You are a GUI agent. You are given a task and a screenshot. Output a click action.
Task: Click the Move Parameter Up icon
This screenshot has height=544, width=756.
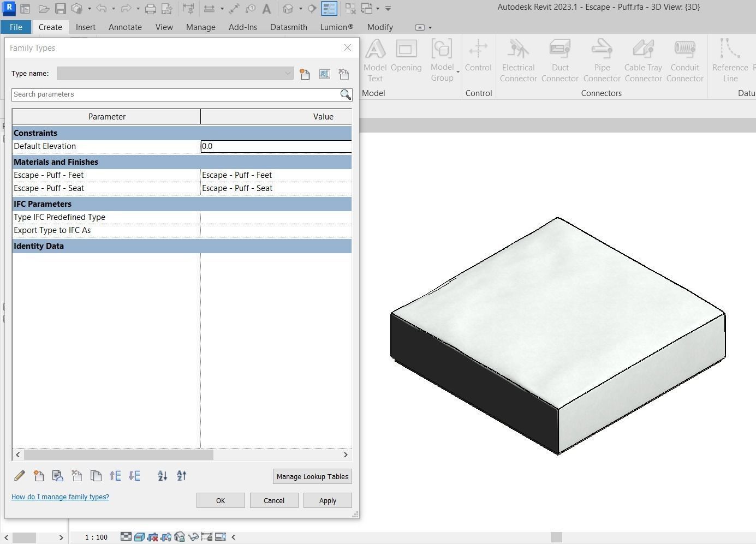point(115,476)
